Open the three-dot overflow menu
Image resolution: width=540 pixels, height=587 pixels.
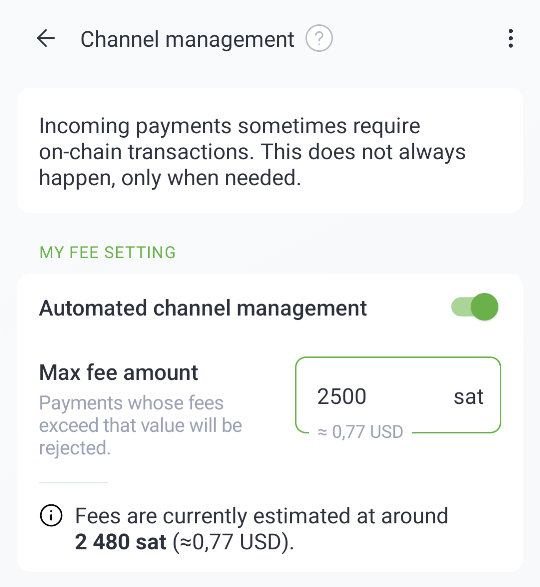pyautogui.click(x=511, y=39)
